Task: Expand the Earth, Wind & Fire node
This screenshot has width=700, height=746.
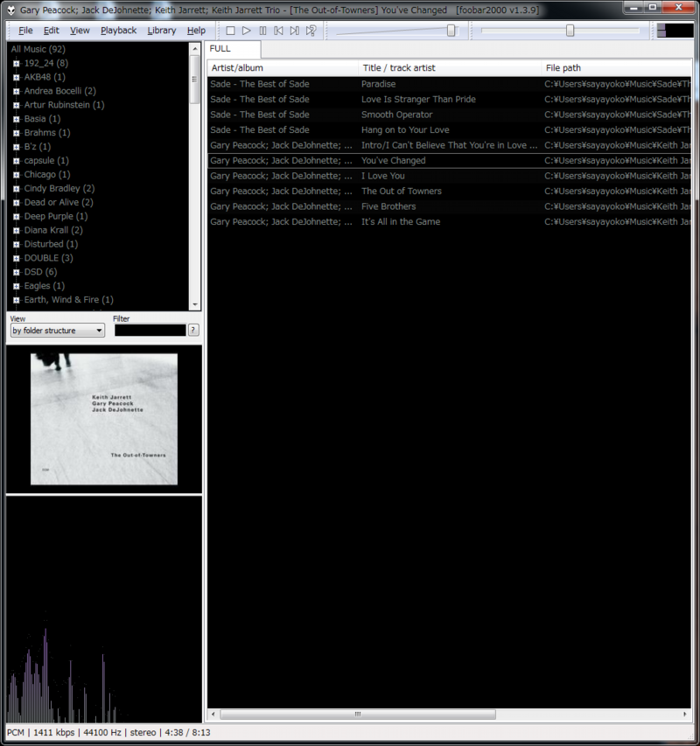Action: click(17, 300)
